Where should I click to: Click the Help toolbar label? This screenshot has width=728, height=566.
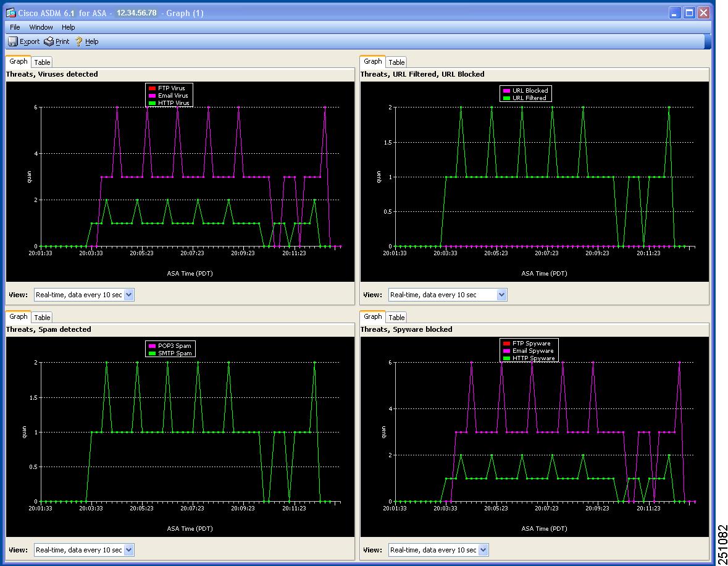click(92, 41)
